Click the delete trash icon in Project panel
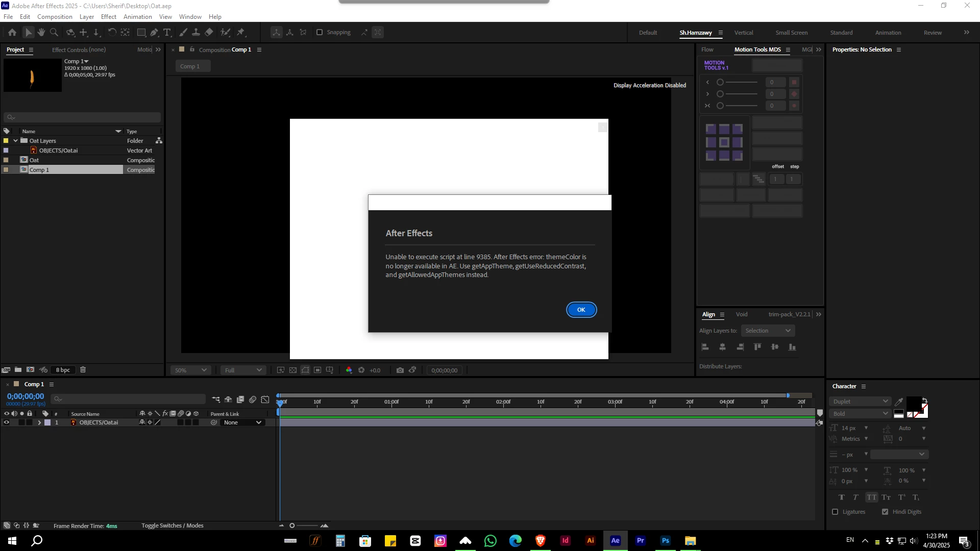Image resolution: width=980 pixels, height=551 pixels. [x=83, y=370]
